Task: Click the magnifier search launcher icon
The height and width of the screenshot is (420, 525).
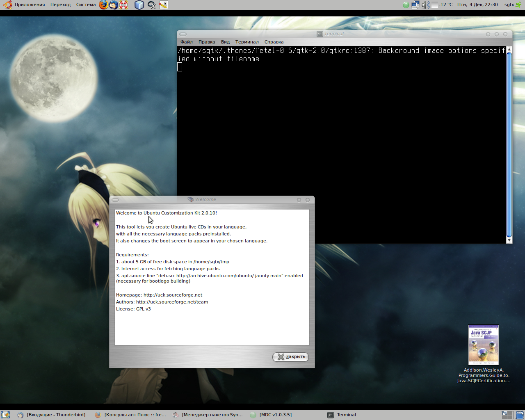Action: coord(152,5)
